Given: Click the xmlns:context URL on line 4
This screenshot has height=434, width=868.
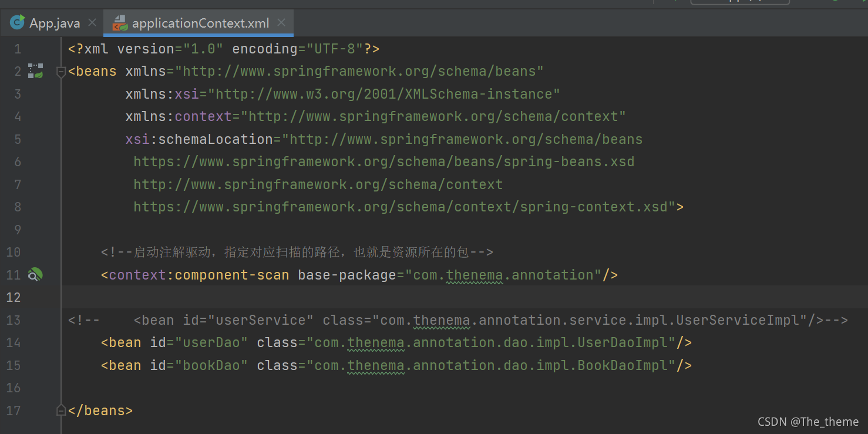Looking at the screenshot, I should 433,116.
